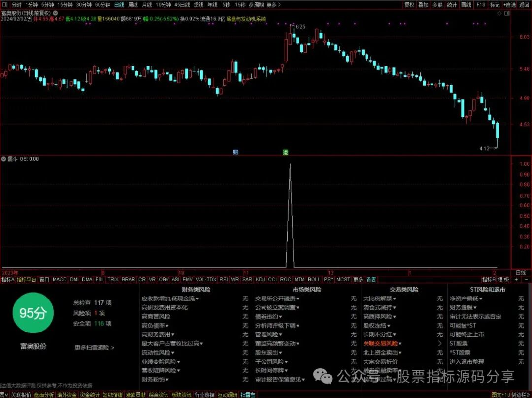
Task: Click the minus zoom button beside 模板
Action: pos(526,280)
